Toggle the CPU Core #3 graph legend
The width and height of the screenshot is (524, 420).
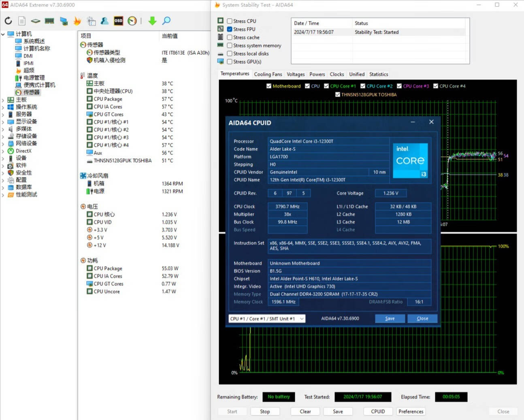(x=413, y=86)
